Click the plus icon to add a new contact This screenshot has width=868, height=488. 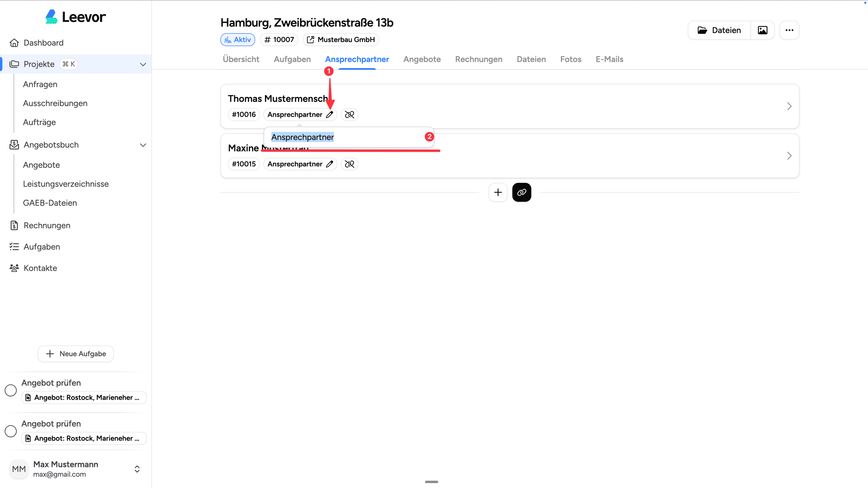pos(498,192)
